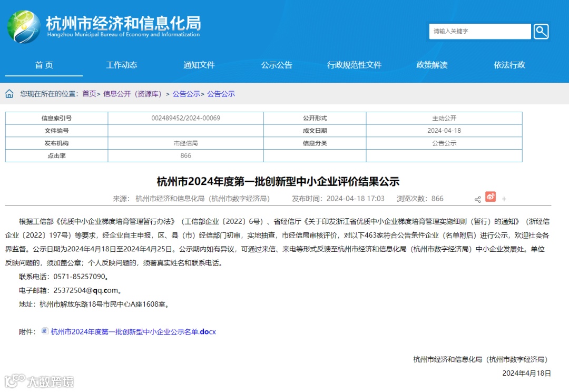The image size is (569, 392).
Task: Share via the Weibo icon
Action: tap(490, 197)
